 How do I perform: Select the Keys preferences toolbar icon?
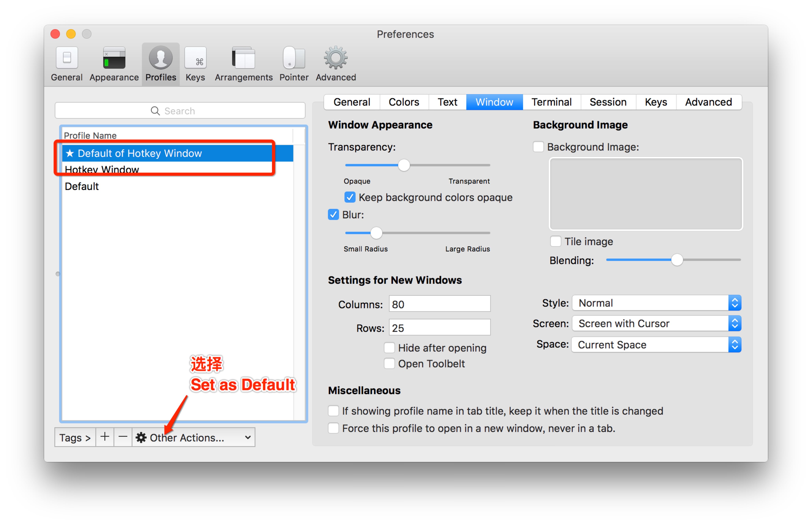[195, 64]
